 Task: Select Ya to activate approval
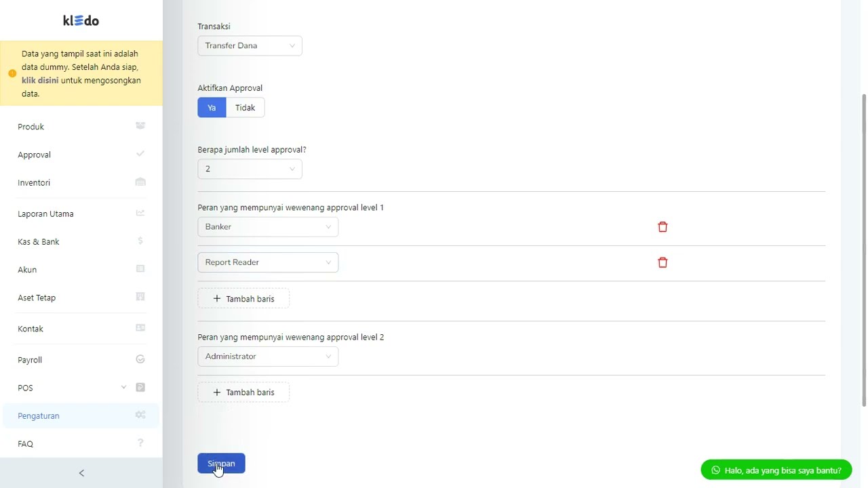pyautogui.click(x=212, y=108)
